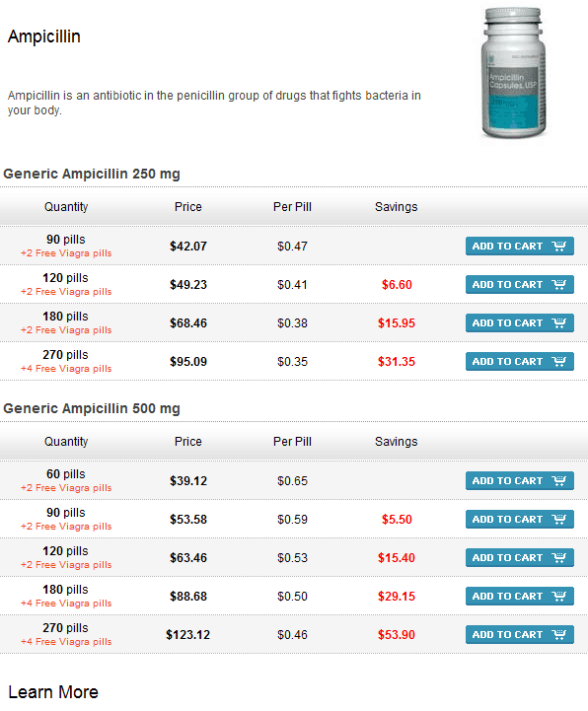Click the Per Pill header in 500 mg table

(x=292, y=442)
